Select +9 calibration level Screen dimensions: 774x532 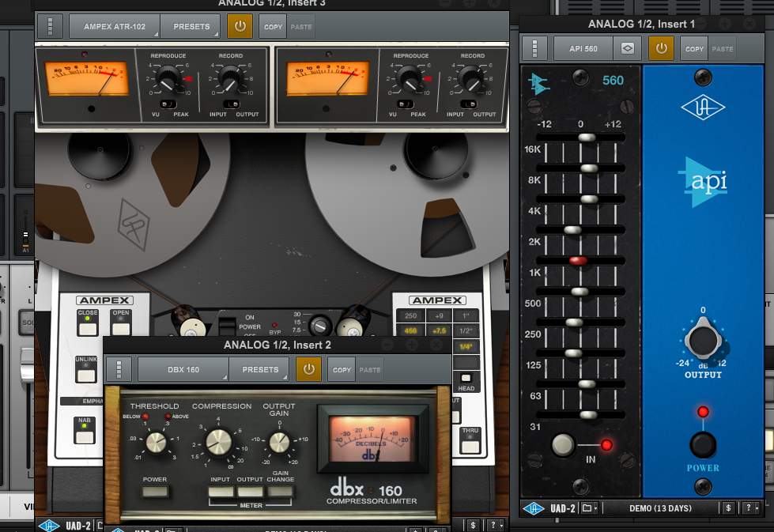click(x=439, y=316)
